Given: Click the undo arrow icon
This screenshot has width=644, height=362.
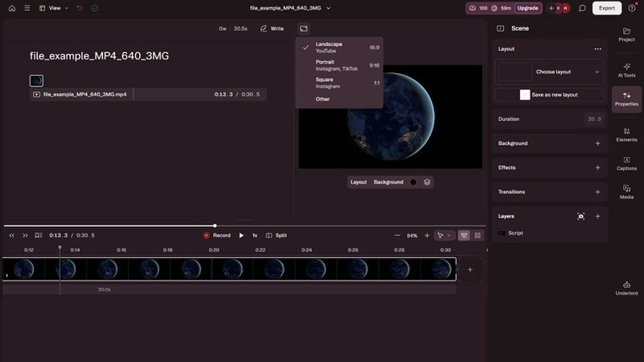Looking at the screenshot, I should click(x=80, y=8).
